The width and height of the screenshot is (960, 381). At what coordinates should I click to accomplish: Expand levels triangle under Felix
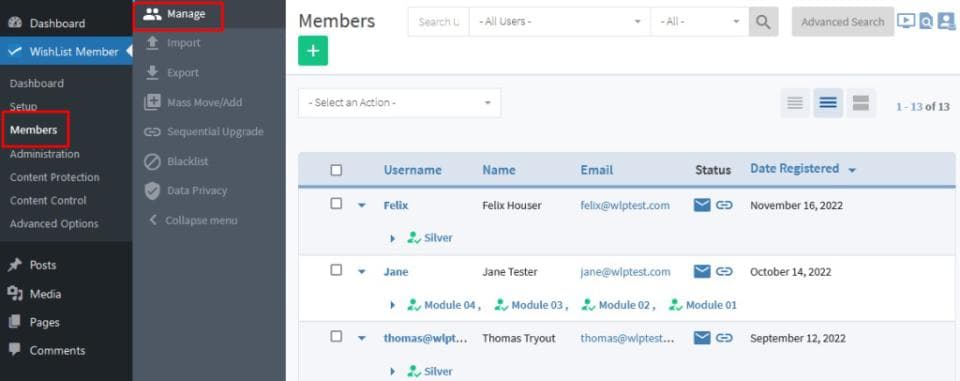pos(392,238)
